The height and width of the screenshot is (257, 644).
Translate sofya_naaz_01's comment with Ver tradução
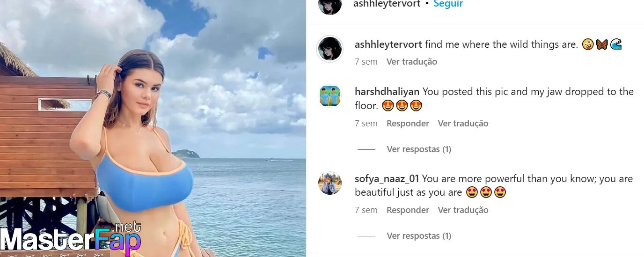(463, 210)
